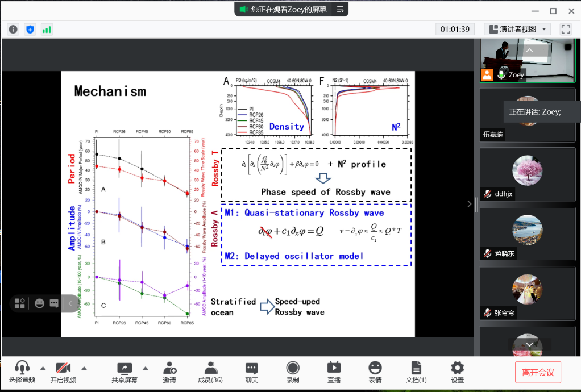Click 离开会议 leave meeting button
The image size is (581, 392).
pos(538,373)
